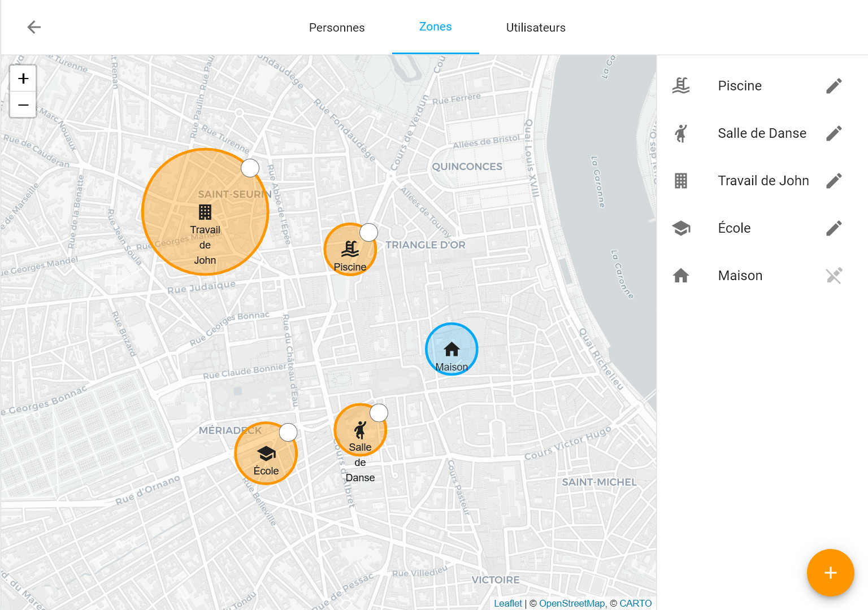The height and width of the screenshot is (610, 868).
Task: Click the disabled edit icon for Maison
Action: pyautogui.click(x=834, y=276)
